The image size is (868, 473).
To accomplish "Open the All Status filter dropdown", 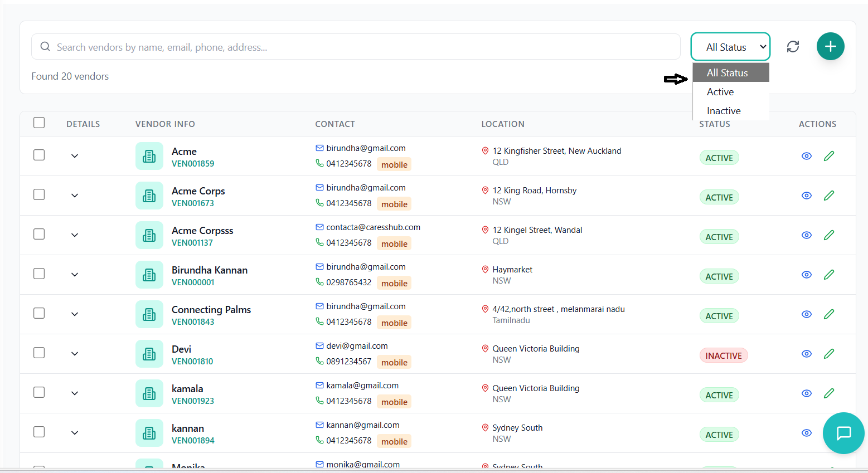I will coord(730,46).
